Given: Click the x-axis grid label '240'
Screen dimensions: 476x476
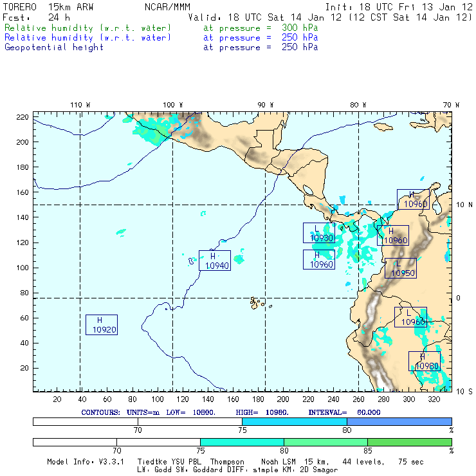Looking at the screenshot, I should point(333,399).
